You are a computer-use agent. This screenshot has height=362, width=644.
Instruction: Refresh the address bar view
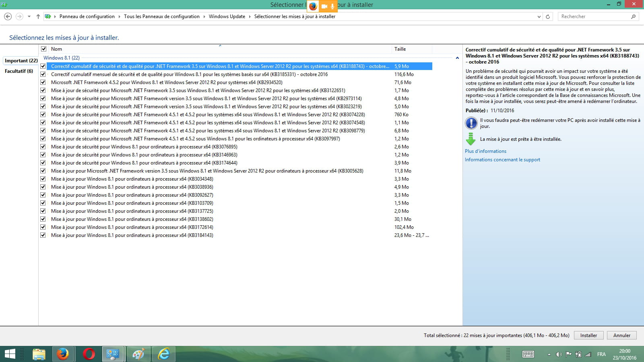pos(548,16)
